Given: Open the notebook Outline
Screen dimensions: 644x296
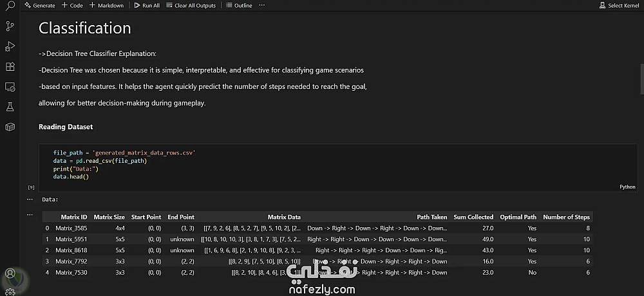Looking at the screenshot, I should (239, 5).
